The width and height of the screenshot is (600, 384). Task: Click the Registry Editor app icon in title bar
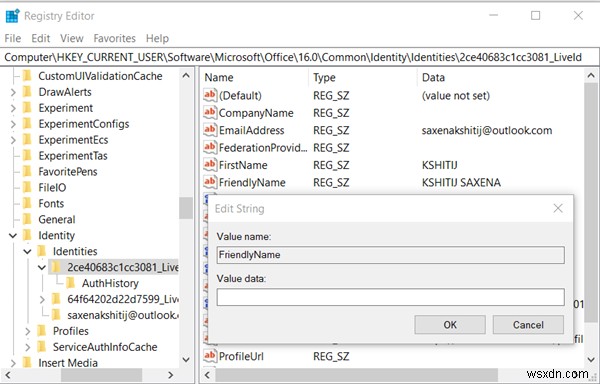point(13,16)
